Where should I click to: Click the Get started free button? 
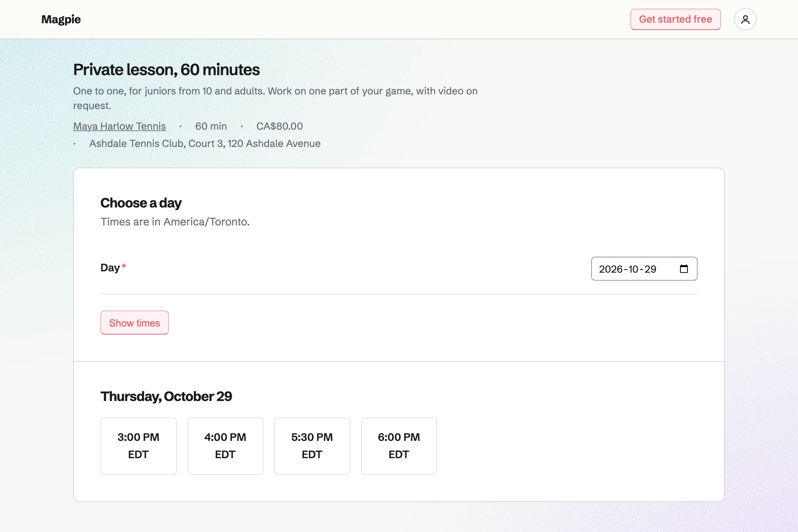click(x=675, y=19)
